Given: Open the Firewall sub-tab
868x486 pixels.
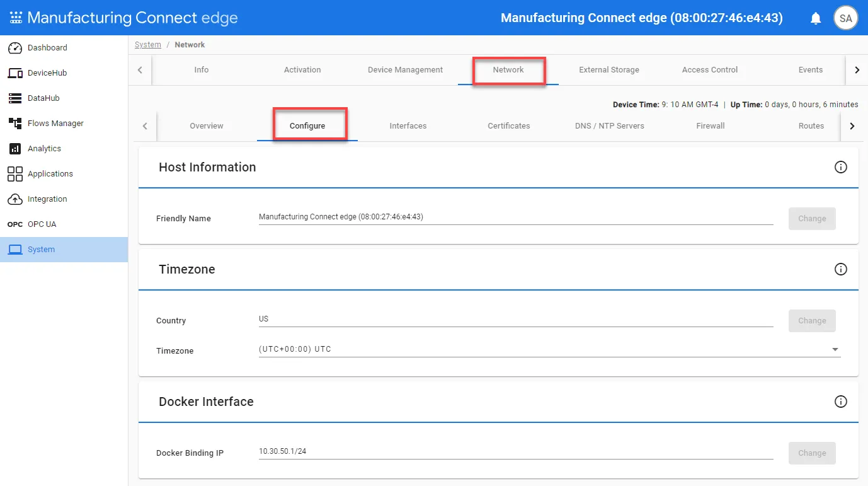Looking at the screenshot, I should click(x=711, y=126).
